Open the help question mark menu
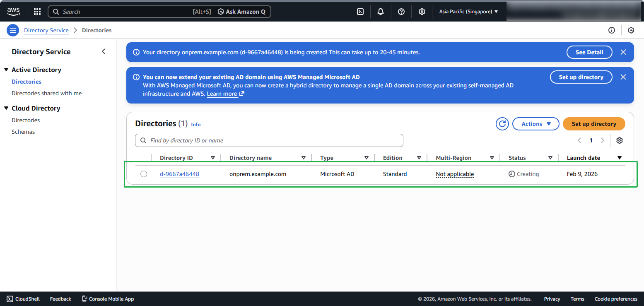 [x=401, y=12]
